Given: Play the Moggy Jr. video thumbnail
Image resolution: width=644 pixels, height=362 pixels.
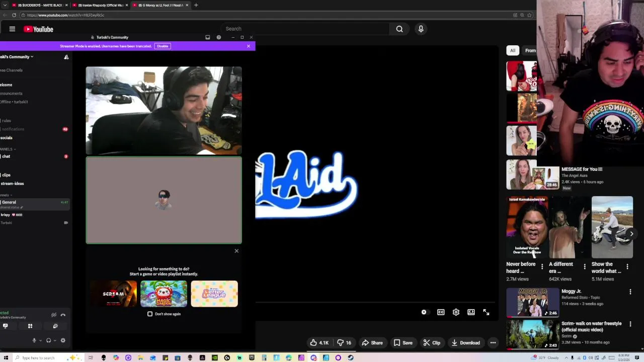Looking at the screenshot, I should [x=532, y=303].
